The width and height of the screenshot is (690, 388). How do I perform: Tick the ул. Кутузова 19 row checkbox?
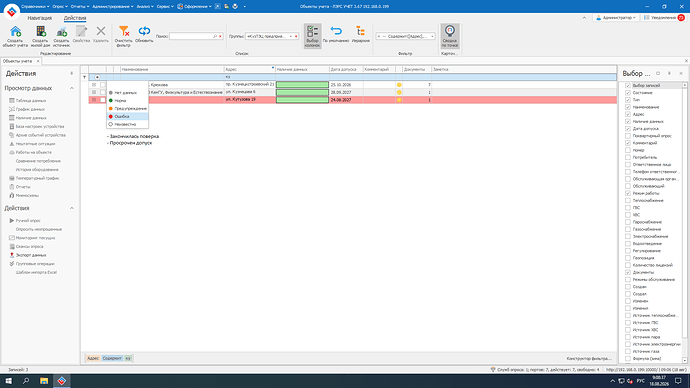(103, 100)
